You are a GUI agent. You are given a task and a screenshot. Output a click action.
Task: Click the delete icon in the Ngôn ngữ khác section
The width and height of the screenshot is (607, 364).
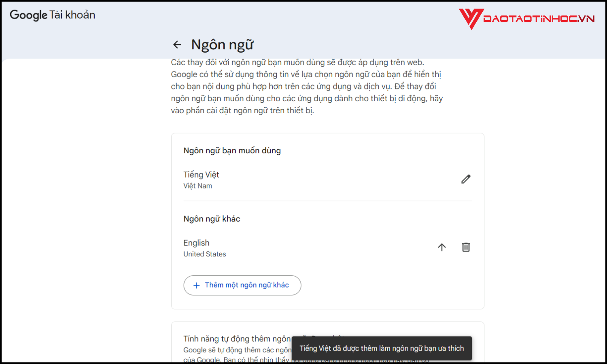tap(466, 247)
